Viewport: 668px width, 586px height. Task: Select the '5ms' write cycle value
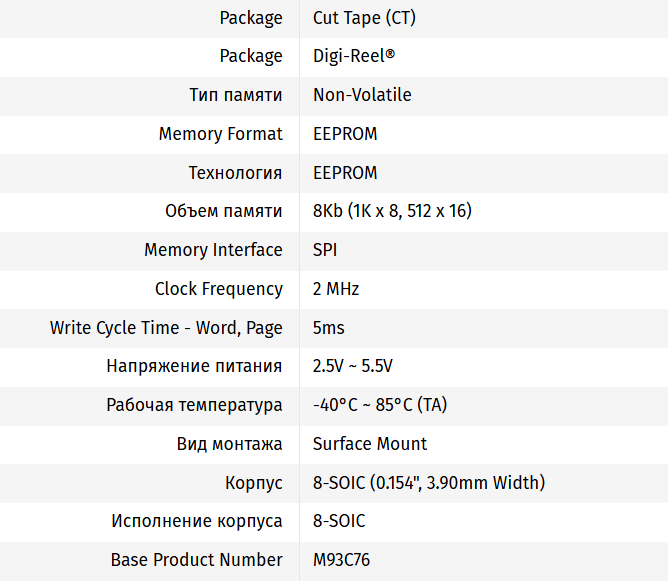pos(329,328)
